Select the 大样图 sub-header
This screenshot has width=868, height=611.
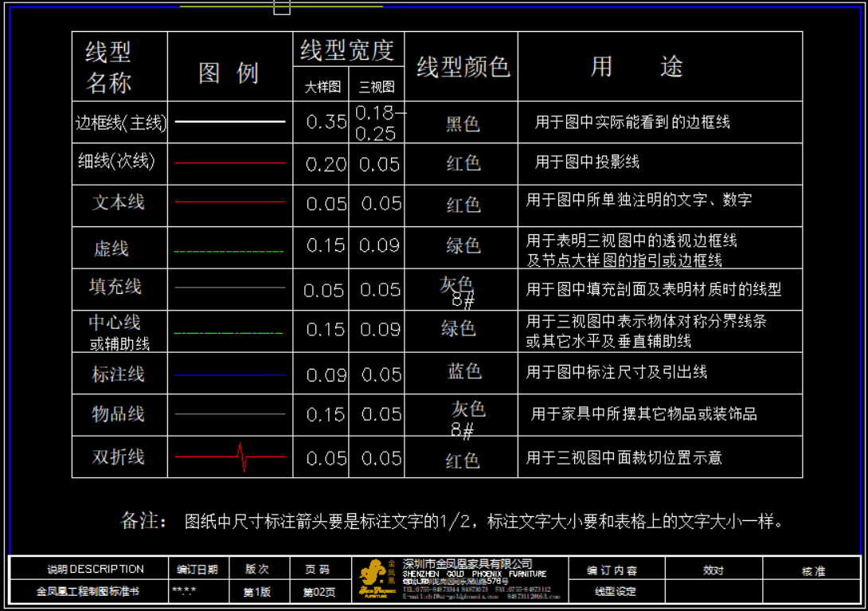pos(322,87)
